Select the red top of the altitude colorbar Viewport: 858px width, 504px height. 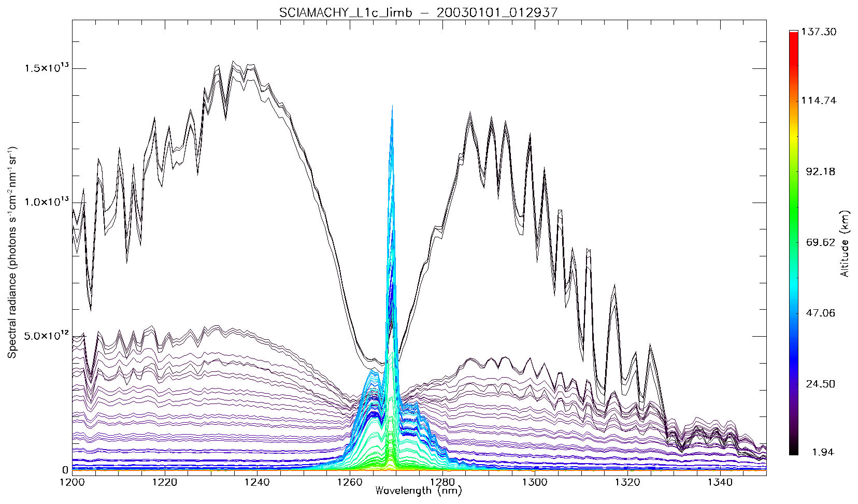click(793, 35)
